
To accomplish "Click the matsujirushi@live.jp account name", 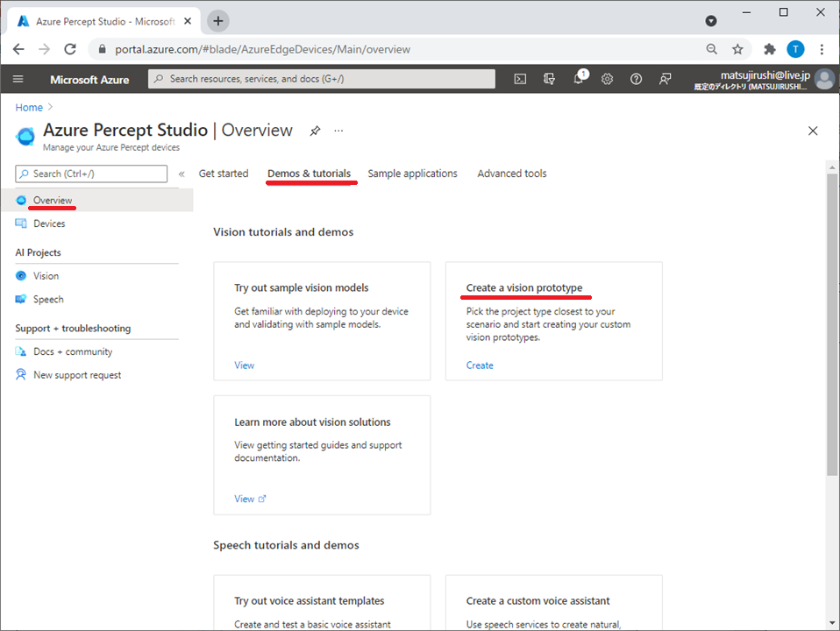I will [765, 75].
